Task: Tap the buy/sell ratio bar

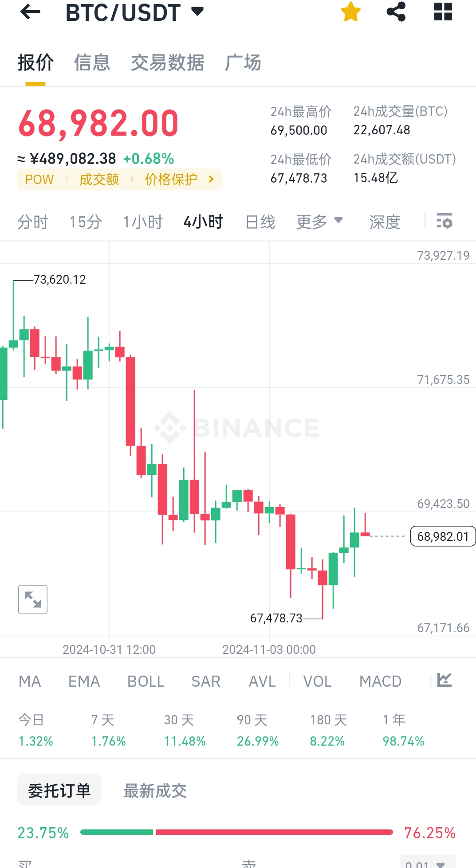Action: (x=236, y=832)
